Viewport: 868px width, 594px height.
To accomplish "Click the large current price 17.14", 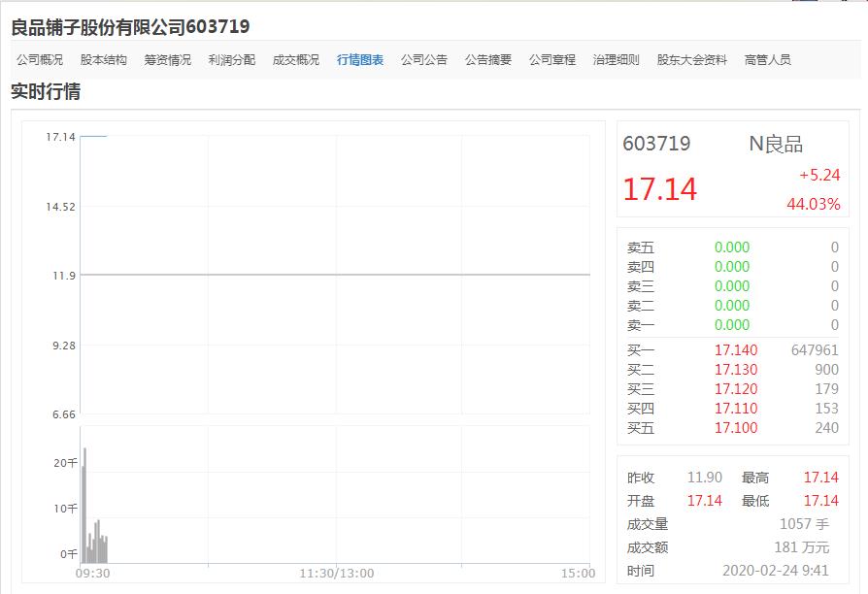I will pyautogui.click(x=660, y=189).
